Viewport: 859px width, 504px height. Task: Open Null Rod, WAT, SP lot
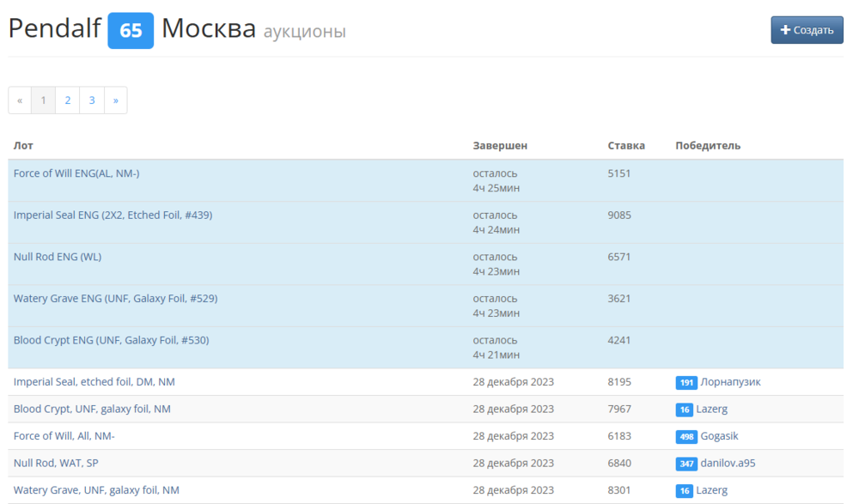(56, 464)
